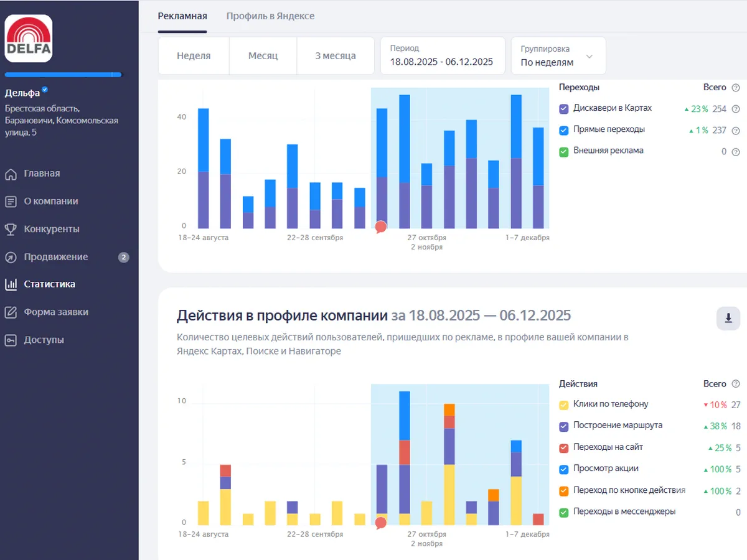The image size is (747, 560).
Task: Click the Главная home icon in sidebar
Action: pos(11,174)
